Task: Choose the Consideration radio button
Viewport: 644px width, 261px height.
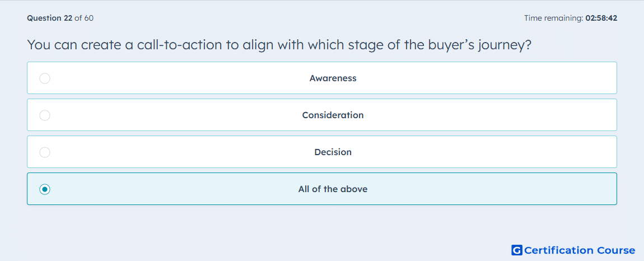Action: click(45, 115)
